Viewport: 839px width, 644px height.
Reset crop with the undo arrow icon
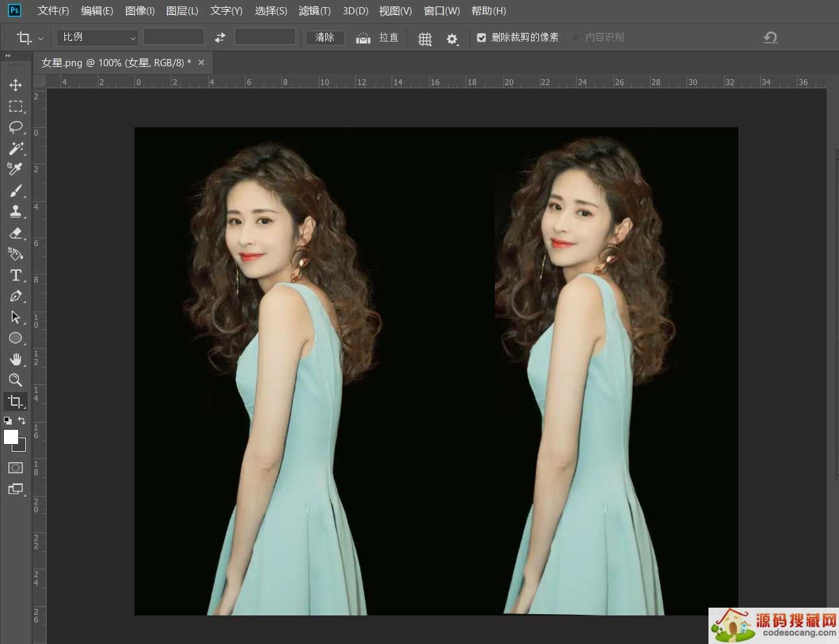pos(770,37)
